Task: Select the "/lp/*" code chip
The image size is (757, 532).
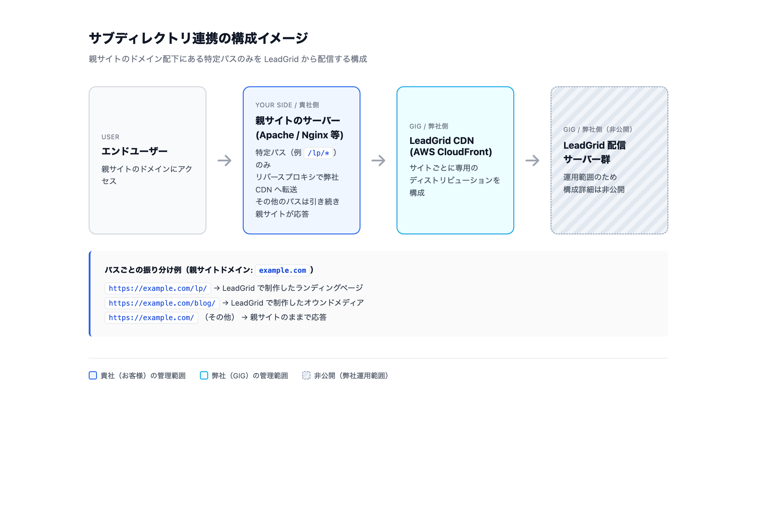Action: pyautogui.click(x=318, y=153)
